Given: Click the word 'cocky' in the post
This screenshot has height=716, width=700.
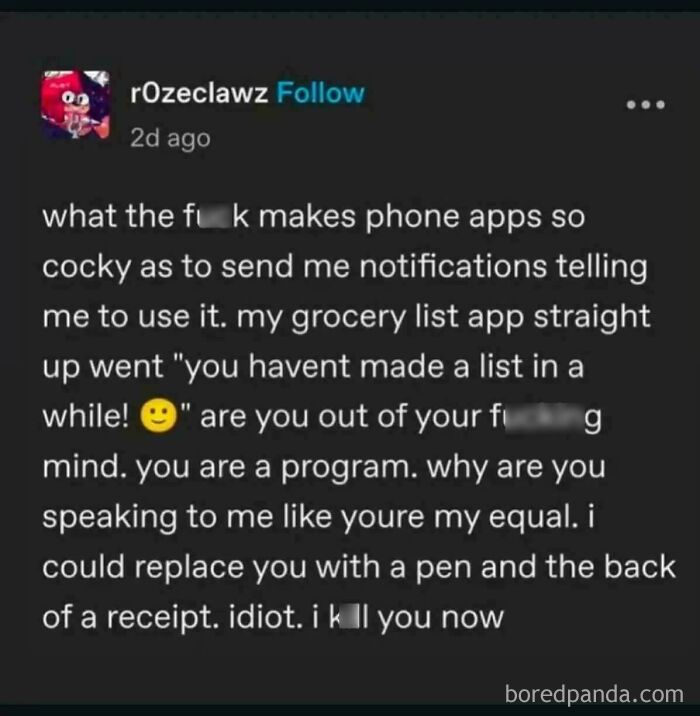Looking at the screenshot, I should pyautogui.click(x=87, y=268).
